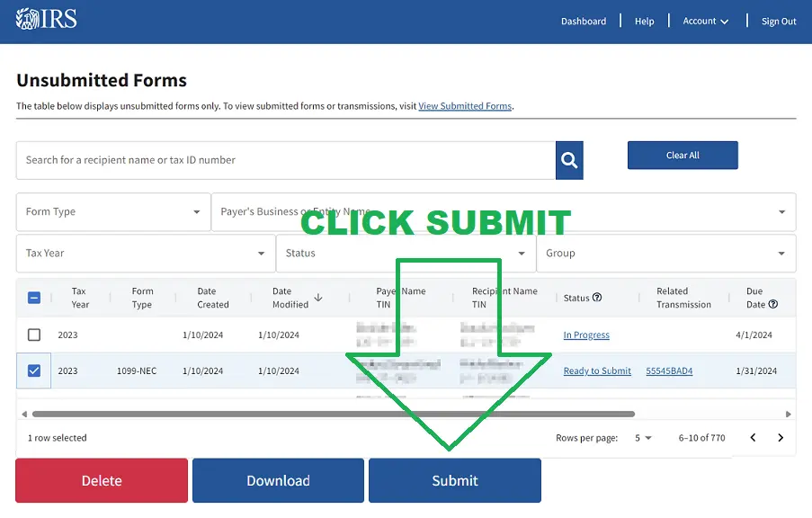The width and height of the screenshot is (812, 518).
Task: Open View Submitted Forms link
Action: tap(465, 106)
